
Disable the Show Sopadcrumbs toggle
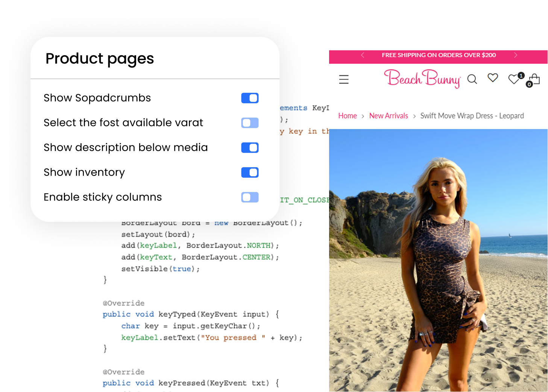(250, 98)
